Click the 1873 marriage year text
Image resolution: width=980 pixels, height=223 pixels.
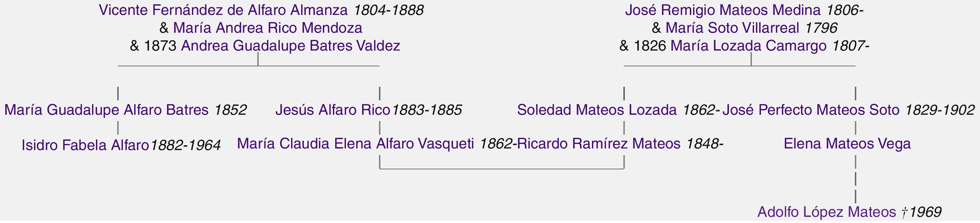(160, 46)
